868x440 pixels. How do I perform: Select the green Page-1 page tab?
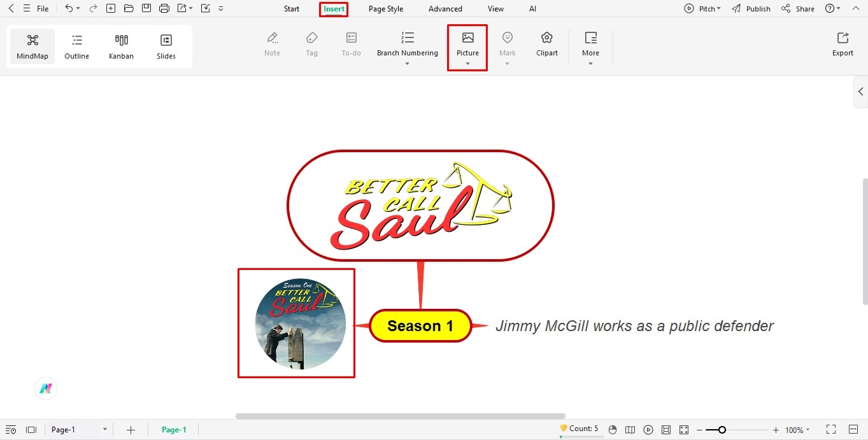tap(174, 430)
